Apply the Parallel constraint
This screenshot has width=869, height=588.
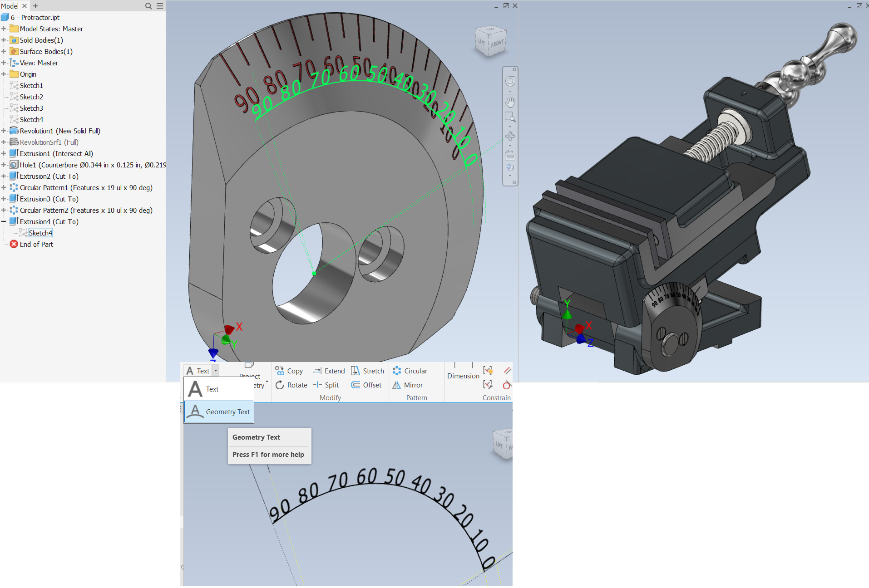coord(507,370)
